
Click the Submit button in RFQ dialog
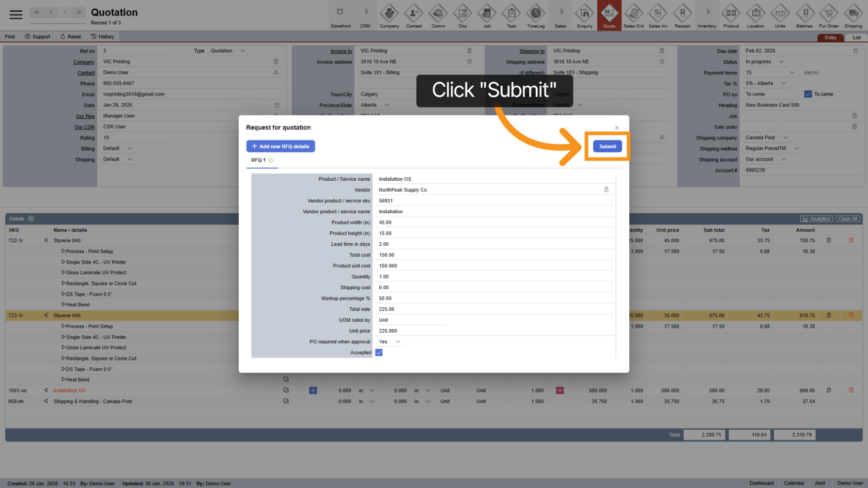607,147
